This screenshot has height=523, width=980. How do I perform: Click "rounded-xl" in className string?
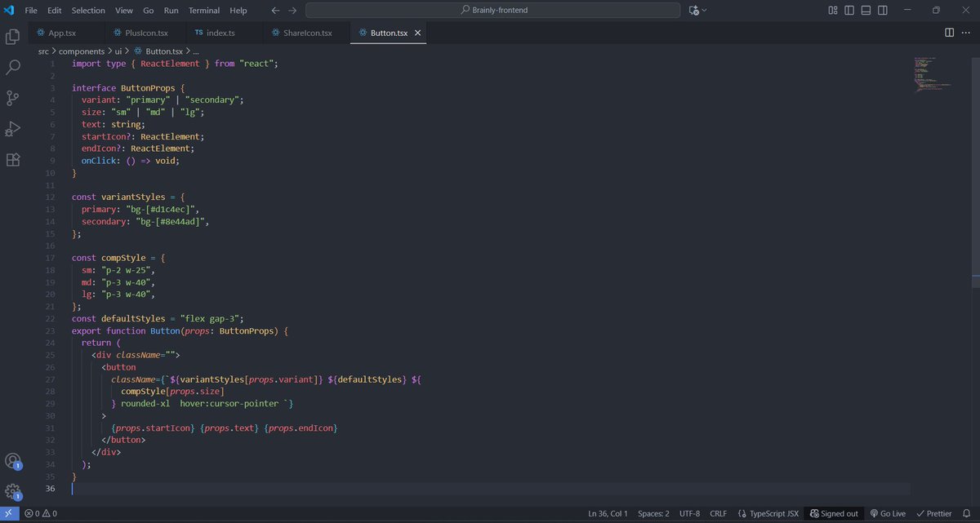point(145,403)
